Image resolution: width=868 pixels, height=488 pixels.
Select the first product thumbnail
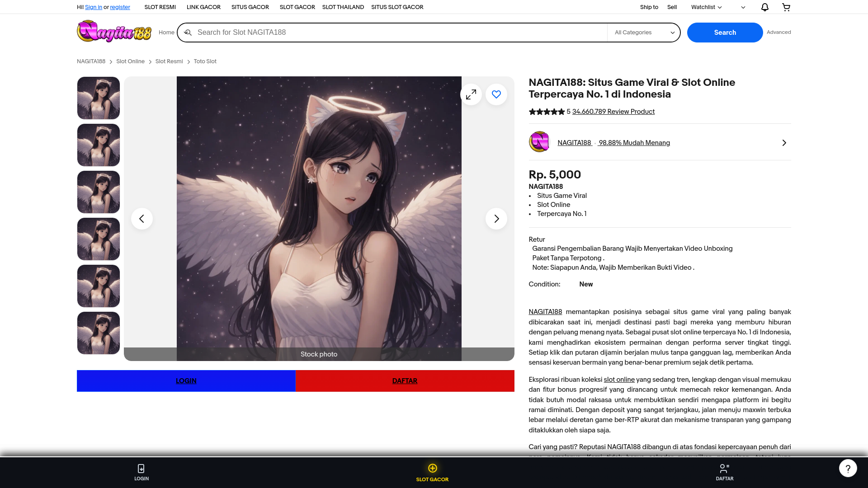tap(99, 98)
